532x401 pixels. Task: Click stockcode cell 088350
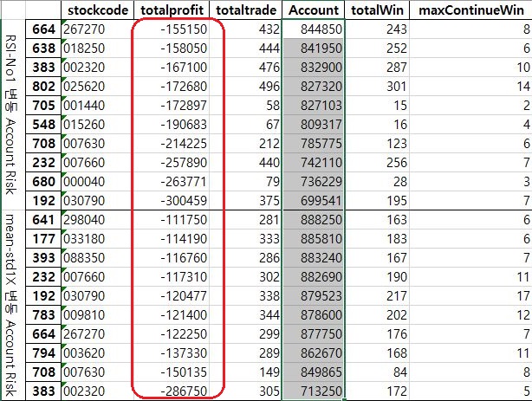coord(98,257)
